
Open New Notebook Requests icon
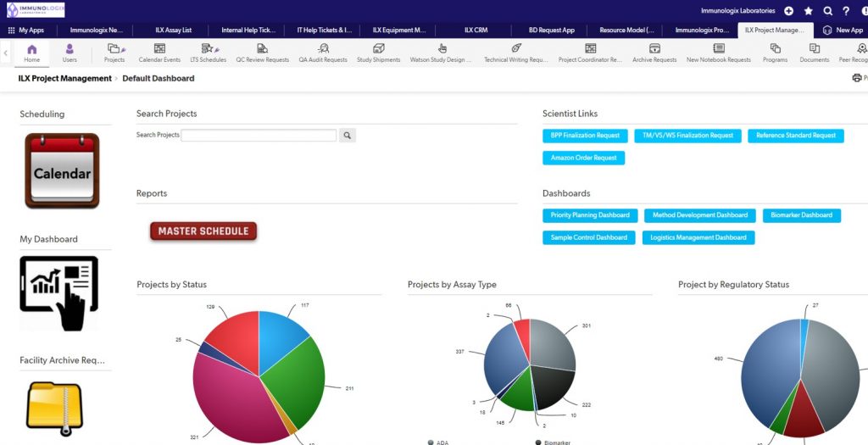[x=719, y=53]
